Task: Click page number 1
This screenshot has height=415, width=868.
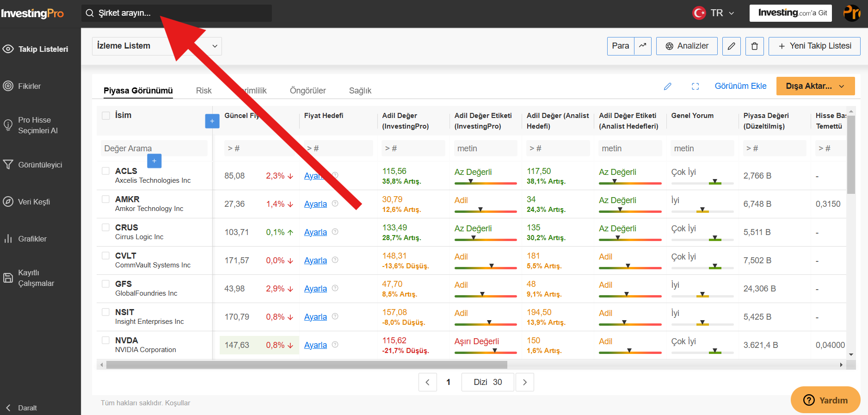Action: coord(448,382)
